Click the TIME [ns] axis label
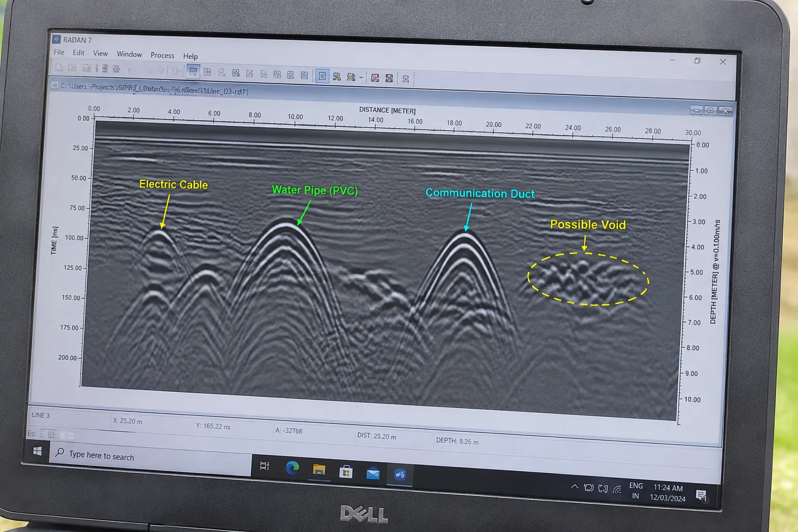The image size is (798, 532). pos(54,240)
